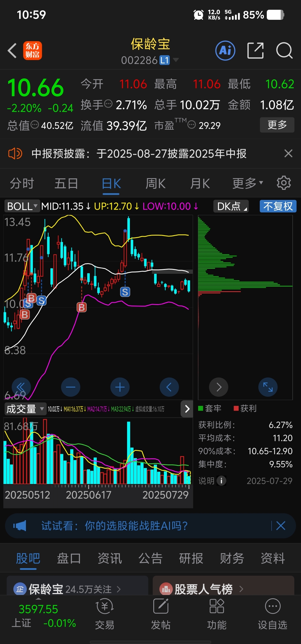Move chart right with arrow button

tap(219, 387)
